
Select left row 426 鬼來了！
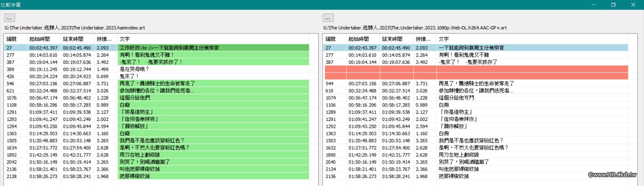pyautogui.click(x=129, y=76)
